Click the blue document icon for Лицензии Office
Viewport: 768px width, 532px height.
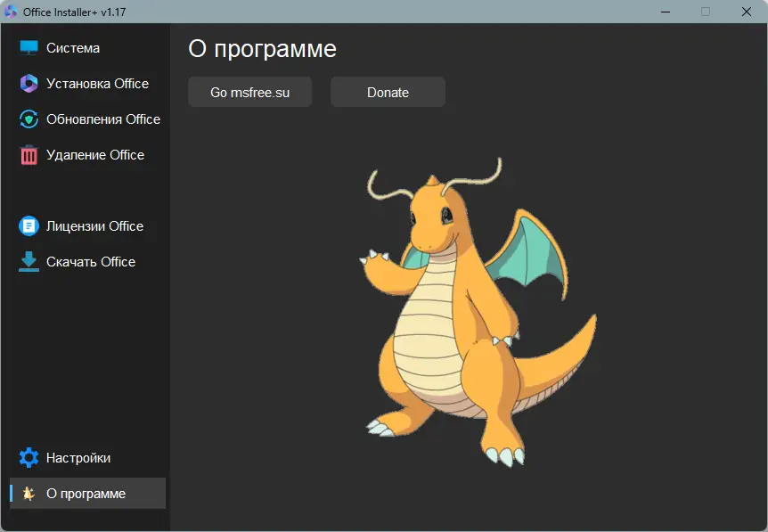point(29,225)
